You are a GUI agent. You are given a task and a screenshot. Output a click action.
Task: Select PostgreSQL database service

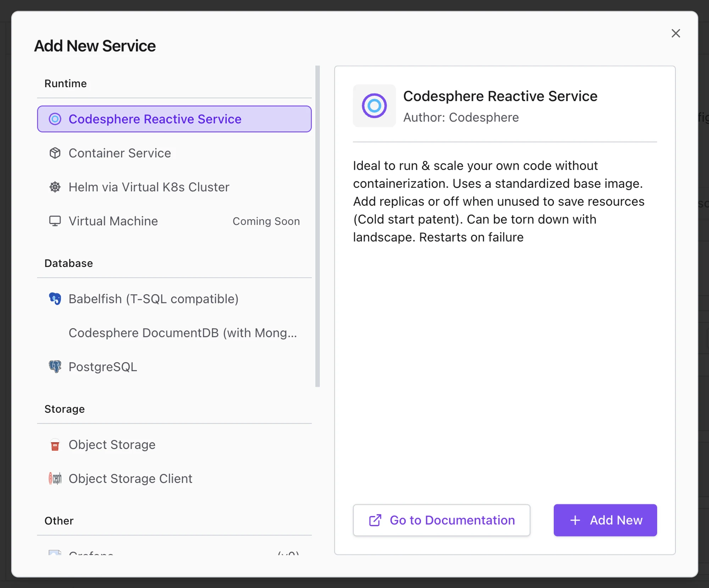pyautogui.click(x=174, y=367)
